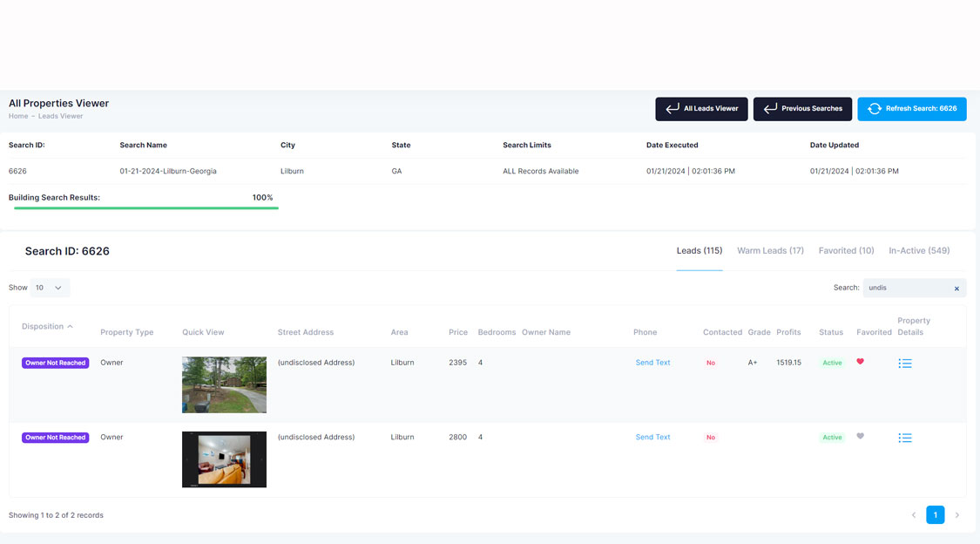Sort by Price column header
The width and height of the screenshot is (980, 544).
[x=458, y=332]
